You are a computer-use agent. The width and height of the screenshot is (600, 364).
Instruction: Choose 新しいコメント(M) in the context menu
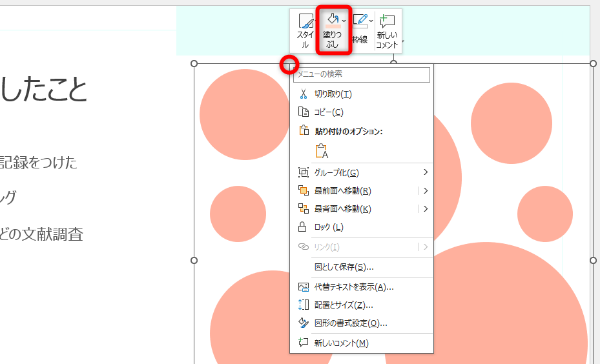coord(362,343)
